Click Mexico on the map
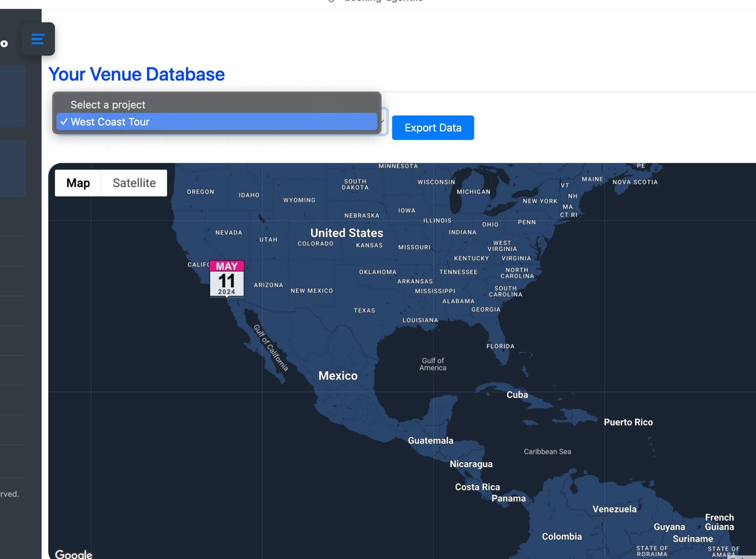Image resolution: width=756 pixels, height=559 pixels. point(338,375)
